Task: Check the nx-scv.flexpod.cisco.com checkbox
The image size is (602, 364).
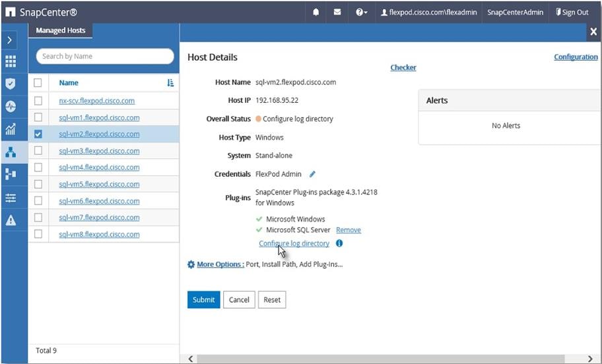Action: [38, 101]
